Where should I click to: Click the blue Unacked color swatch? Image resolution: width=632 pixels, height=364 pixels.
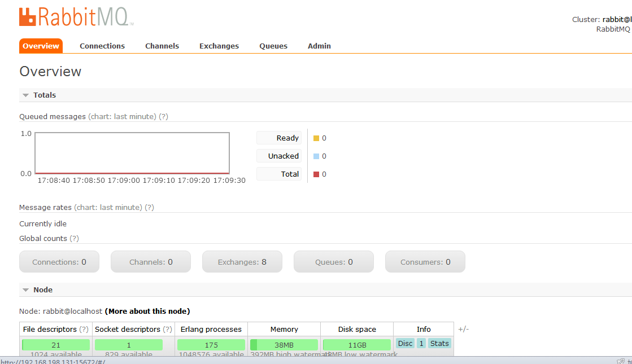(x=316, y=156)
